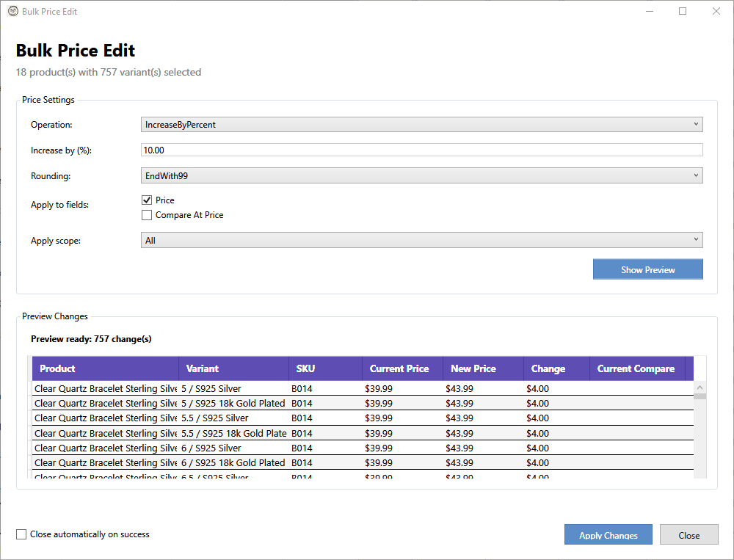The width and height of the screenshot is (734, 560).
Task: Click the chevron on the Apply scope combo box
Action: tap(696, 239)
